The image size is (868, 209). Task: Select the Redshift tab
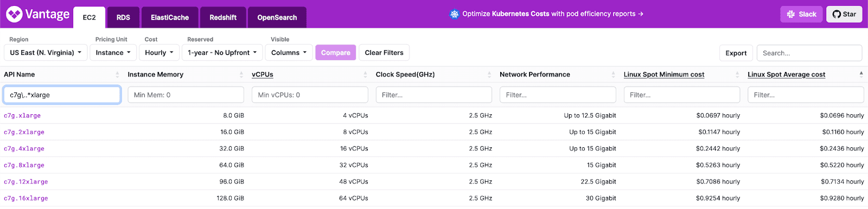pyautogui.click(x=223, y=17)
